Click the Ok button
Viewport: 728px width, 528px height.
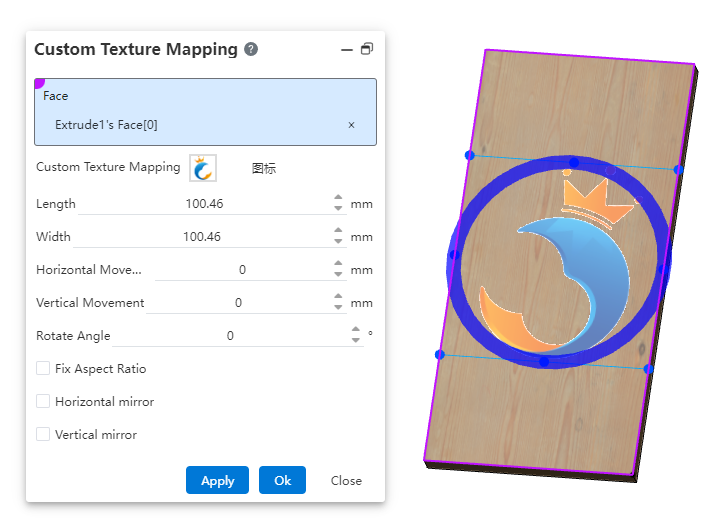[x=282, y=480]
